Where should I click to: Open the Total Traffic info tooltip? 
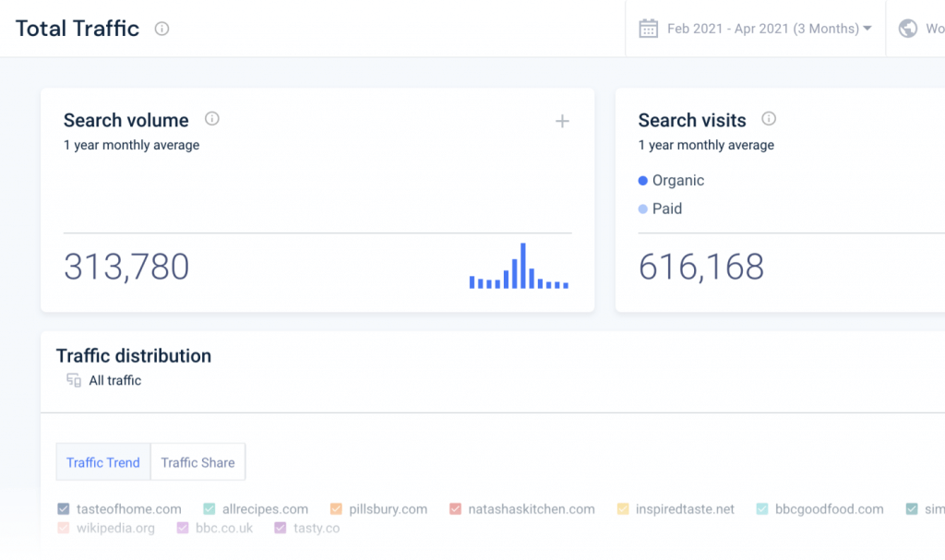(162, 29)
